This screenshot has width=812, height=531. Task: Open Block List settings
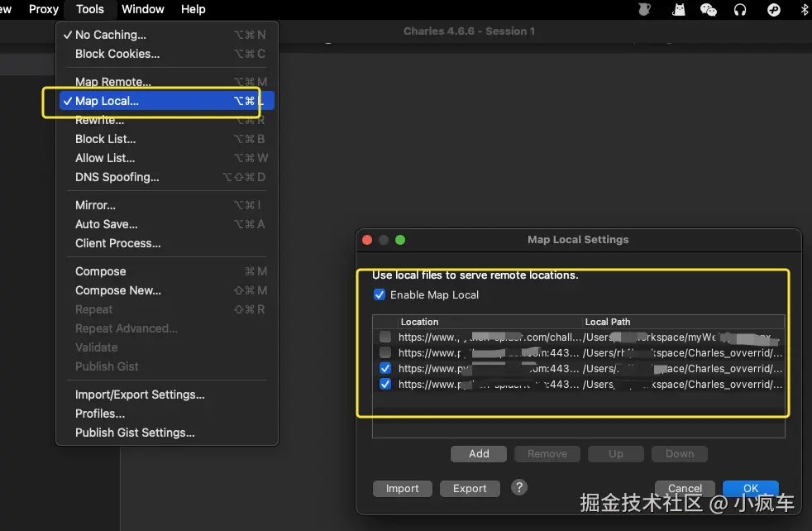pos(167,139)
